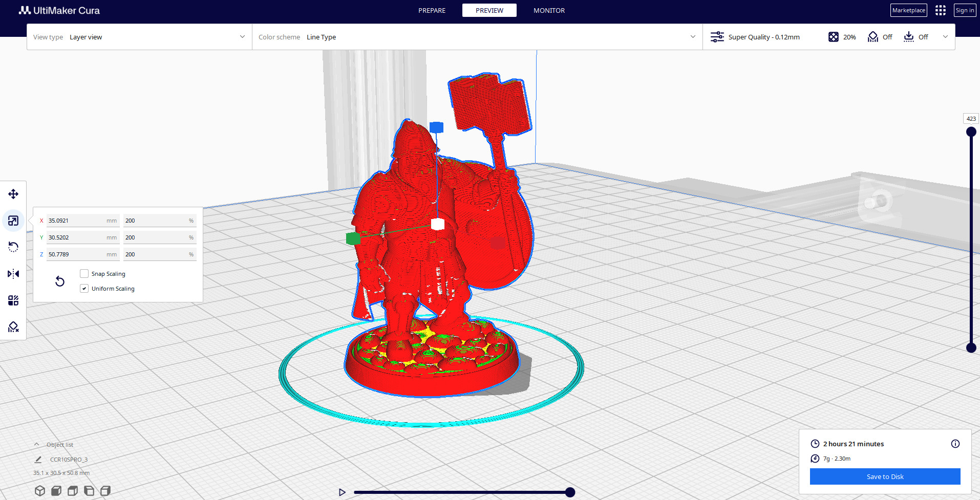Play the layer simulation
980x500 pixels.
coord(342,492)
